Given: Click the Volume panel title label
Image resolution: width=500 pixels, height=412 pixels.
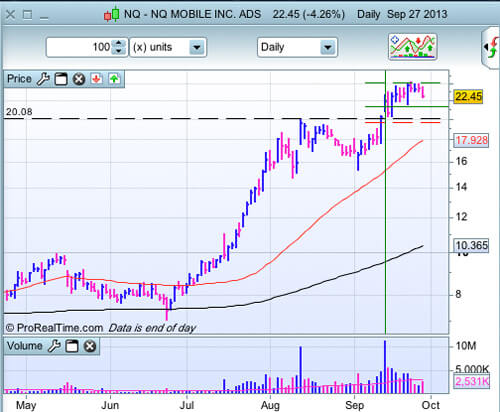Looking at the screenshot, I should click(x=24, y=346).
